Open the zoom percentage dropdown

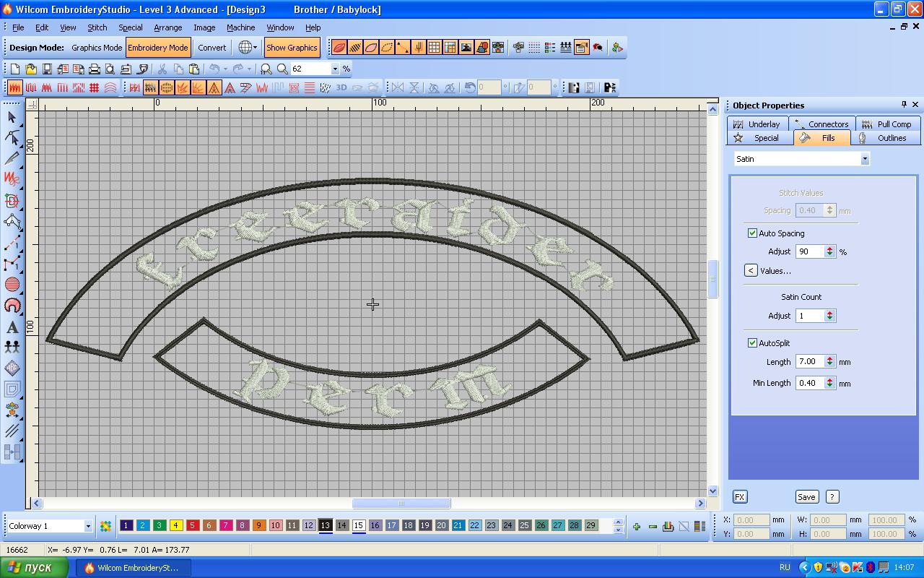334,69
